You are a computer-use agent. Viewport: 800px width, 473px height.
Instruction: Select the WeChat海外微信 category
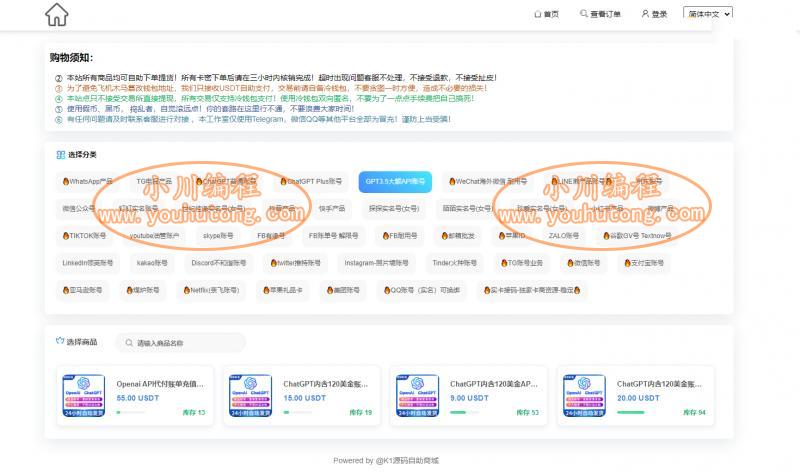488,182
